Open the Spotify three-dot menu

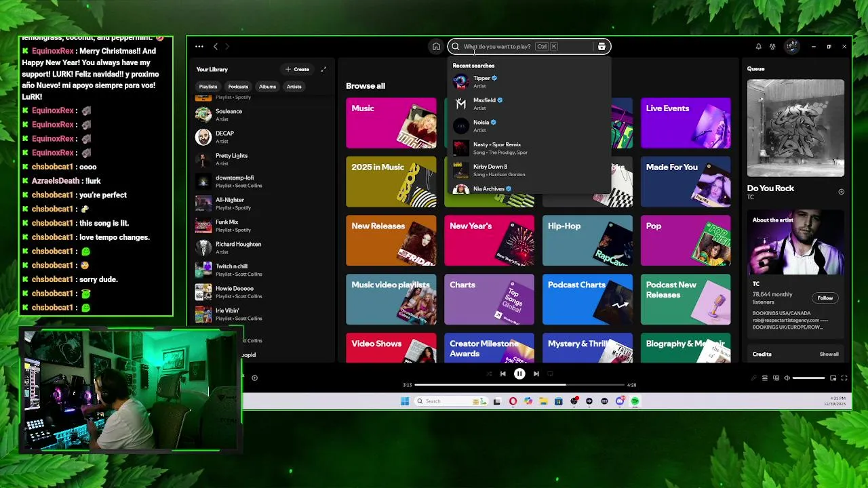point(199,47)
